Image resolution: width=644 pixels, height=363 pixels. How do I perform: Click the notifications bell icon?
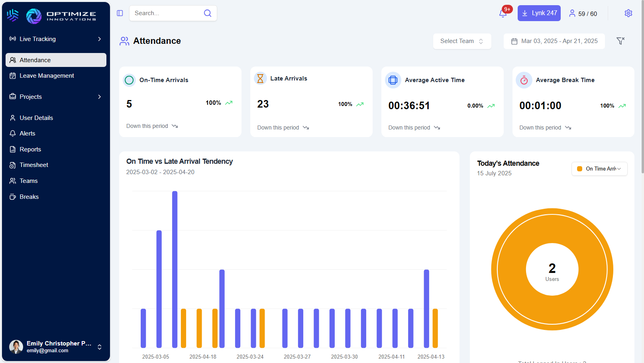(x=503, y=14)
